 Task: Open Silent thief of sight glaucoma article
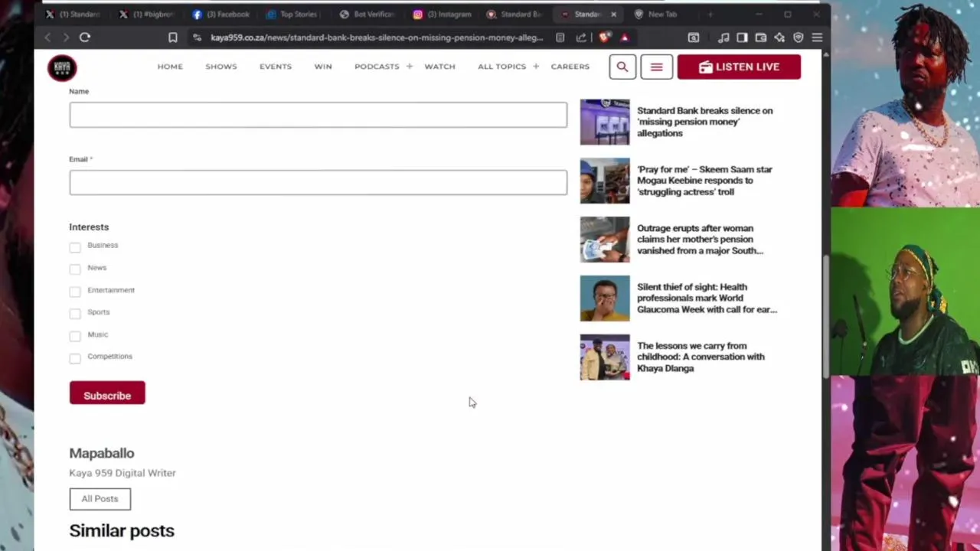pos(707,298)
